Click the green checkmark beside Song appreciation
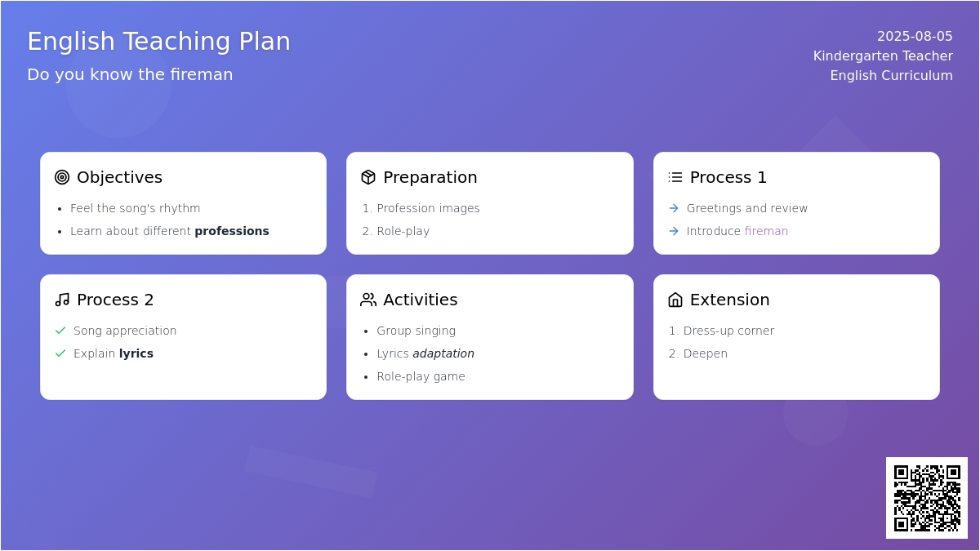Screen dimensions: 980x551 coord(60,331)
